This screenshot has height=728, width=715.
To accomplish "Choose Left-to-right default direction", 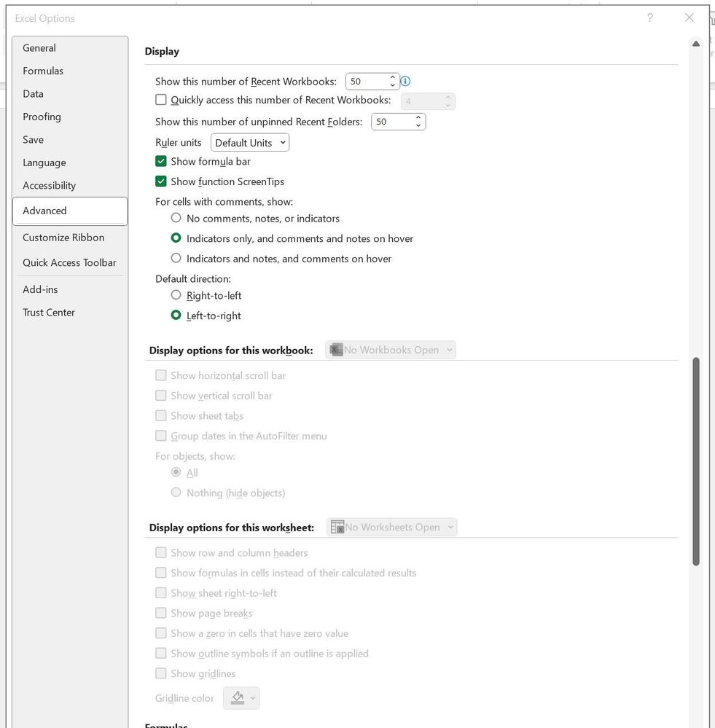I will click(176, 315).
